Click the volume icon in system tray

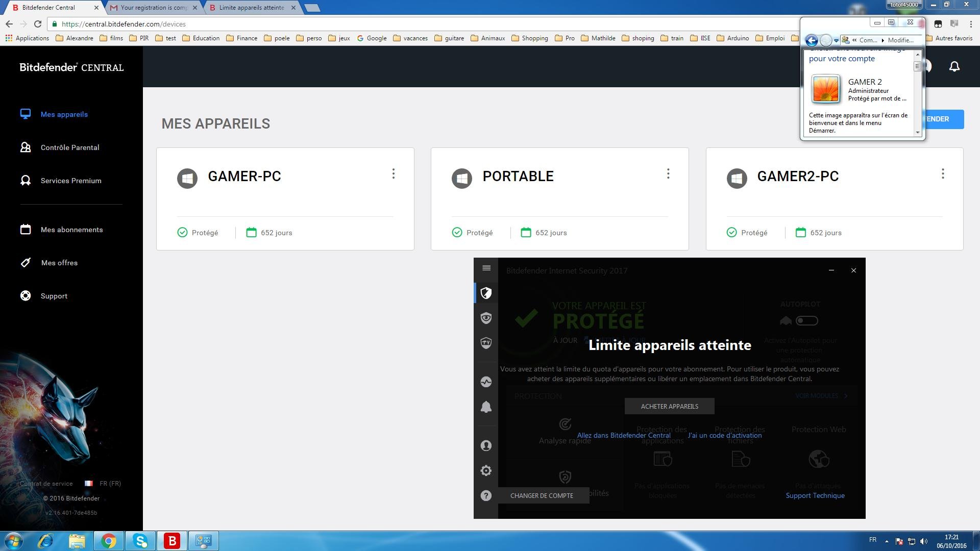coord(923,541)
